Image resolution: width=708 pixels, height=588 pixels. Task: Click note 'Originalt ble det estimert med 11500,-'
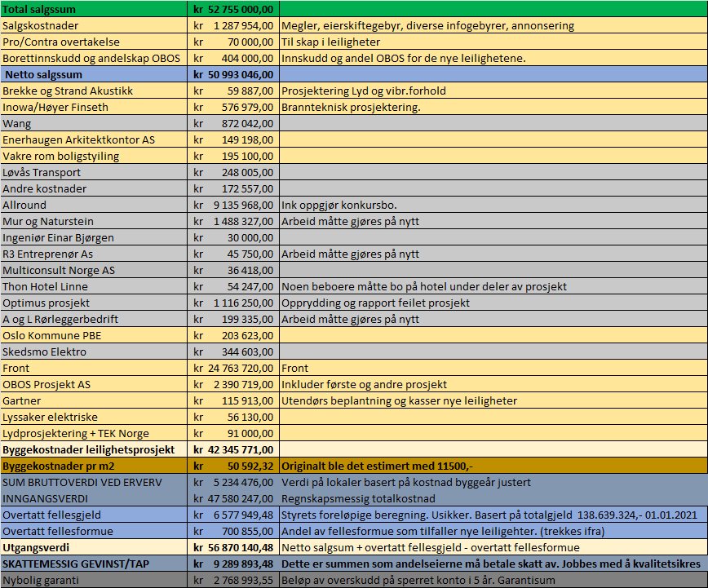point(377,466)
